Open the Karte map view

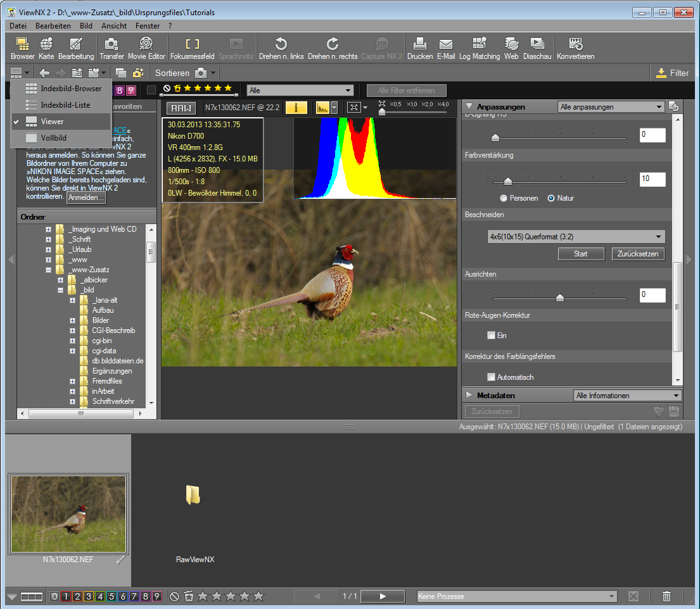(46, 48)
